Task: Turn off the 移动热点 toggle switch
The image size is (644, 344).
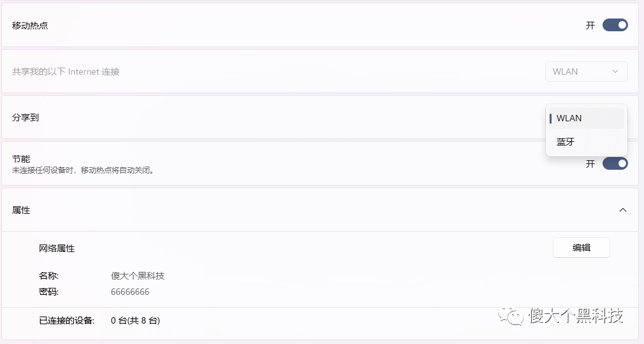Action: pos(615,25)
